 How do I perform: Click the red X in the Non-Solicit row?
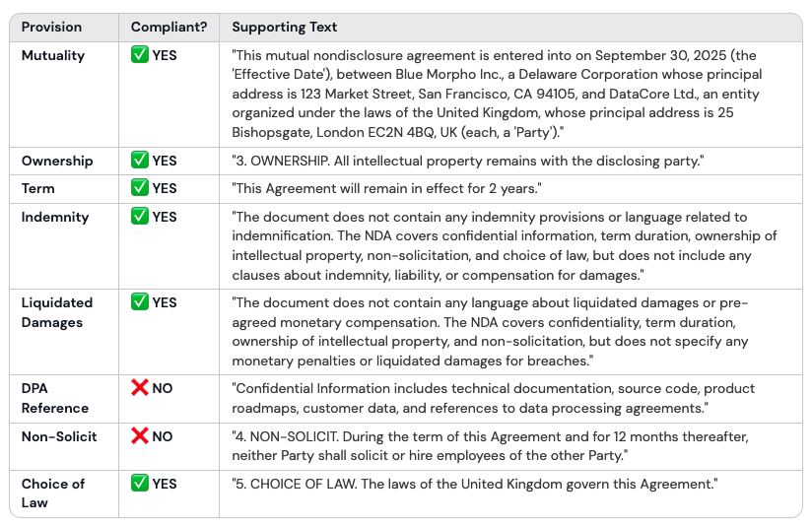pos(140,436)
